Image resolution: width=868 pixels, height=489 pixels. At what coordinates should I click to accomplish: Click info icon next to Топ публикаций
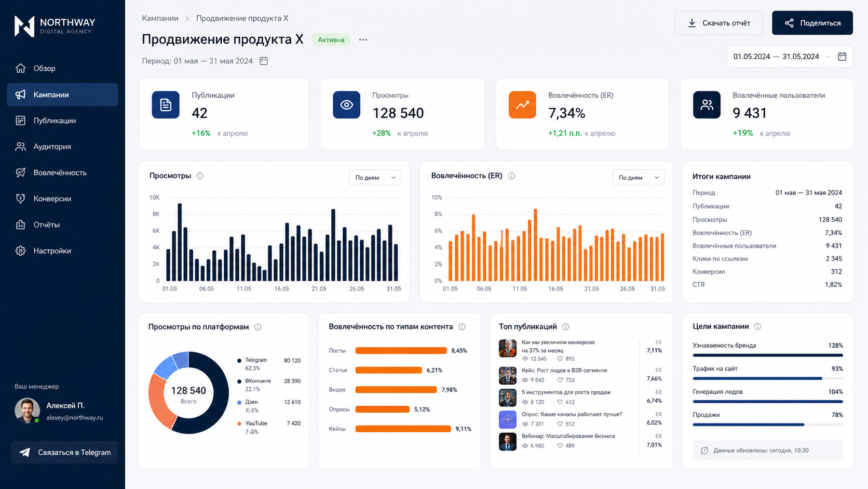point(566,327)
